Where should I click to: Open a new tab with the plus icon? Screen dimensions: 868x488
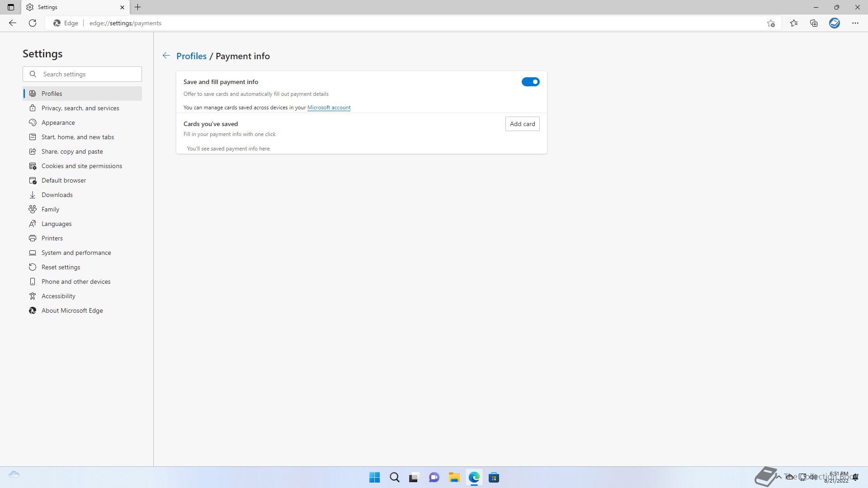click(138, 7)
